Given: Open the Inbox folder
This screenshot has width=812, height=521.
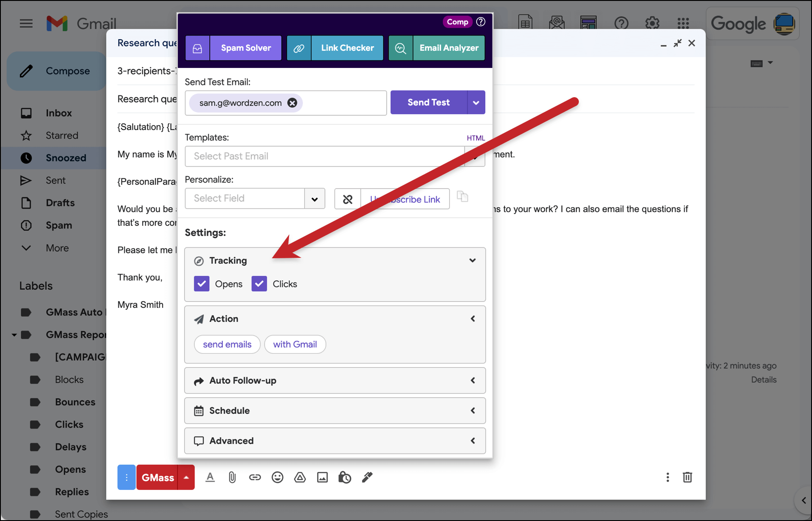Looking at the screenshot, I should [x=54, y=113].
